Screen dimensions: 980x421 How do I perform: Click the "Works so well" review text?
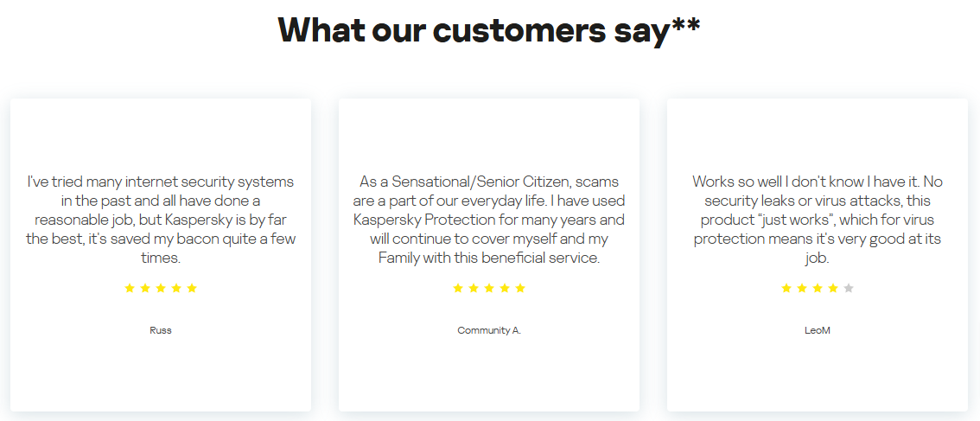coord(818,220)
